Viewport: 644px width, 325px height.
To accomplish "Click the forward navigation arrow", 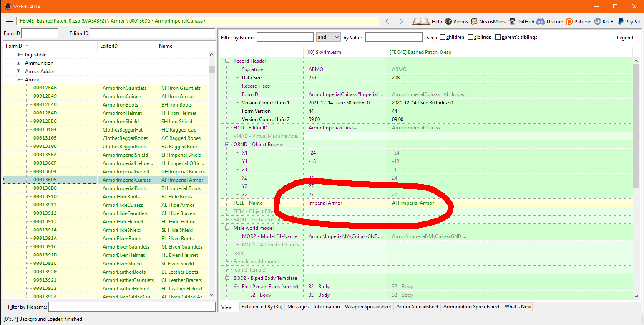I will [x=401, y=21].
